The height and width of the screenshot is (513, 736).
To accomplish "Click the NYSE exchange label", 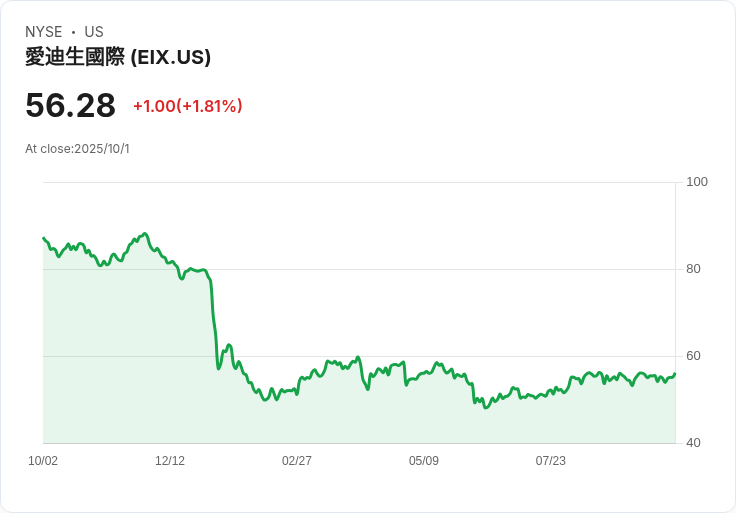I will [44, 32].
